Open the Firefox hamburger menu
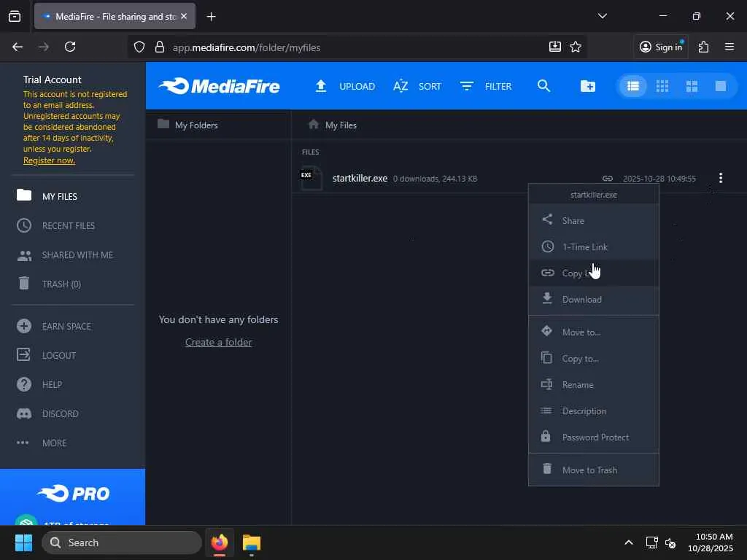The width and height of the screenshot is (747, 560). click(729, 47)
